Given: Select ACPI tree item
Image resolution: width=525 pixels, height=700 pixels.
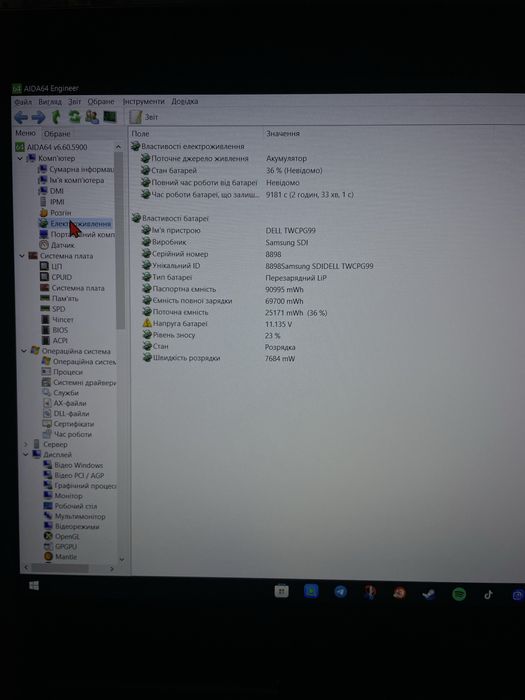Looking at the screenshot, I should 54,341.
